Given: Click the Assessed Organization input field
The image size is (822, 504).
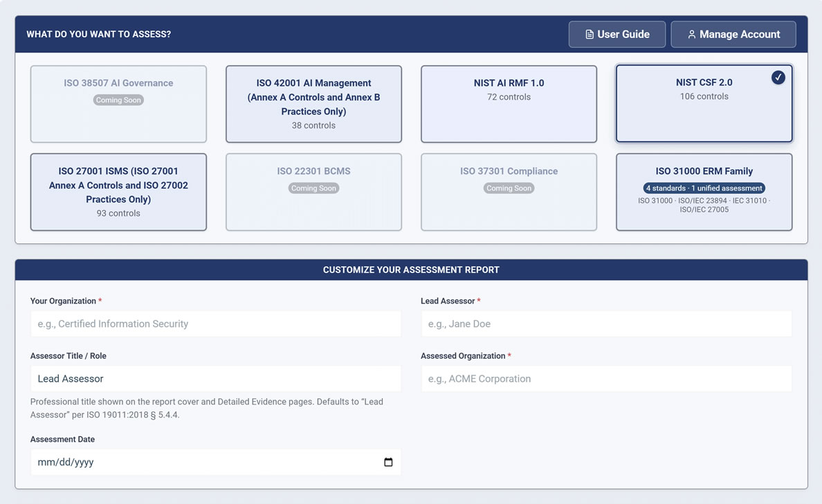Looking at the screenshot, I should click(x=606, y=379).
